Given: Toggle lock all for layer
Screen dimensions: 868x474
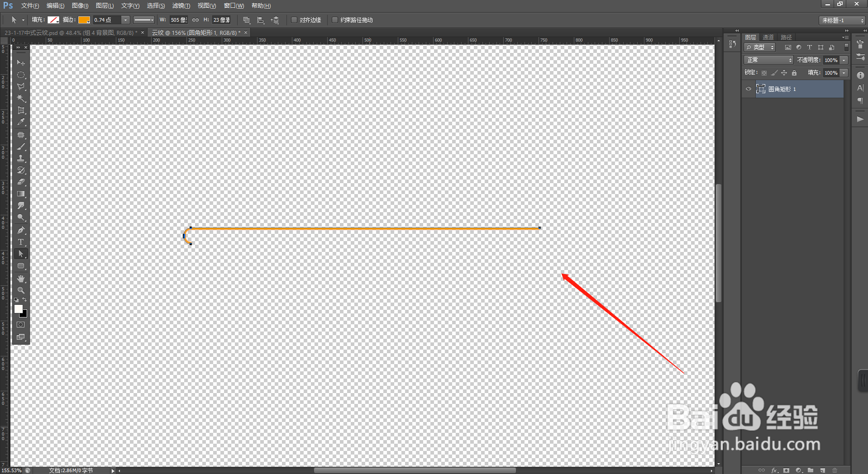Looking at the screenshot, I should click(794, 73).
